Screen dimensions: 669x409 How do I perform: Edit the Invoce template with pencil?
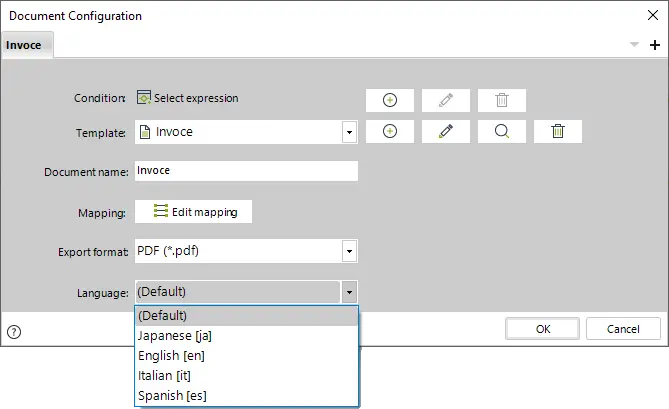(445, 131)
